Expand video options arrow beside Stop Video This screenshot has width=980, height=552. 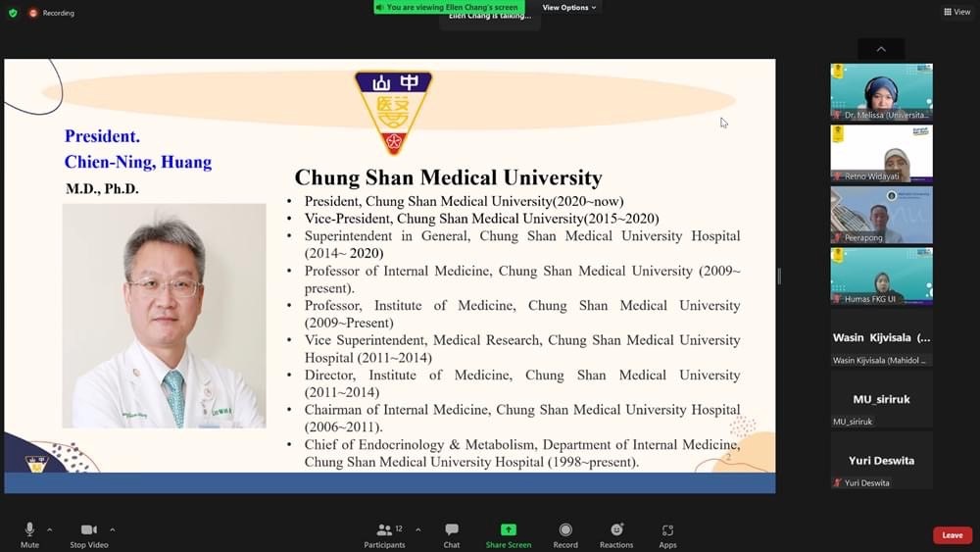(112, 529)
